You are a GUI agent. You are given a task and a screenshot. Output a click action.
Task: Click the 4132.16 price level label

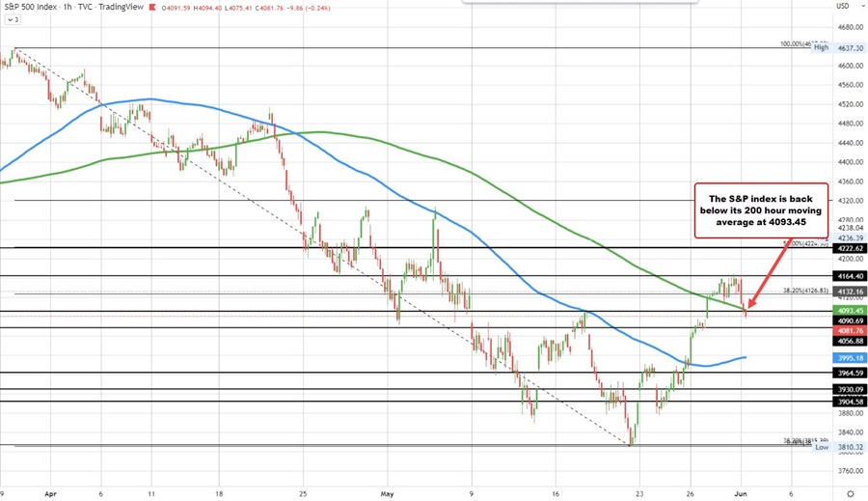tap(849, 291)
